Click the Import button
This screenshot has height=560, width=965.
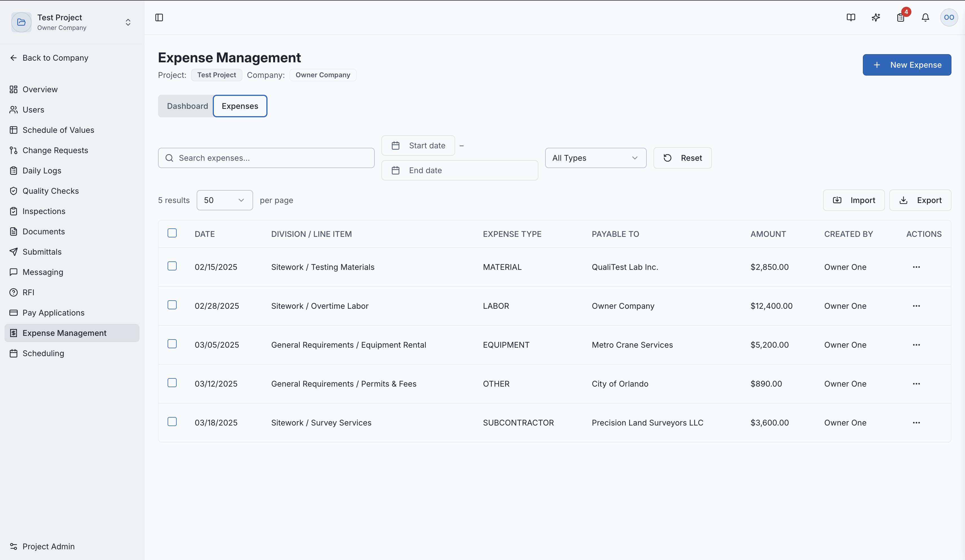click(854, 200)
